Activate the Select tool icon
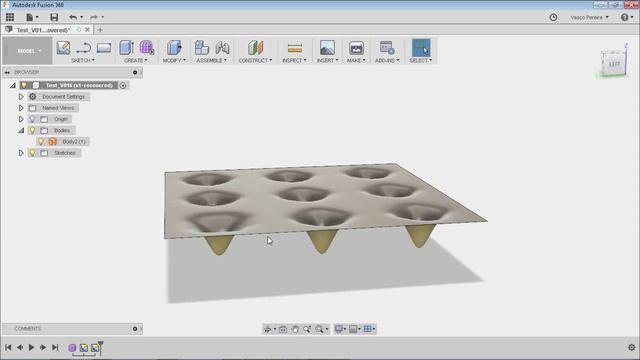Screen dimensions: 640x360 click(421, 47)
